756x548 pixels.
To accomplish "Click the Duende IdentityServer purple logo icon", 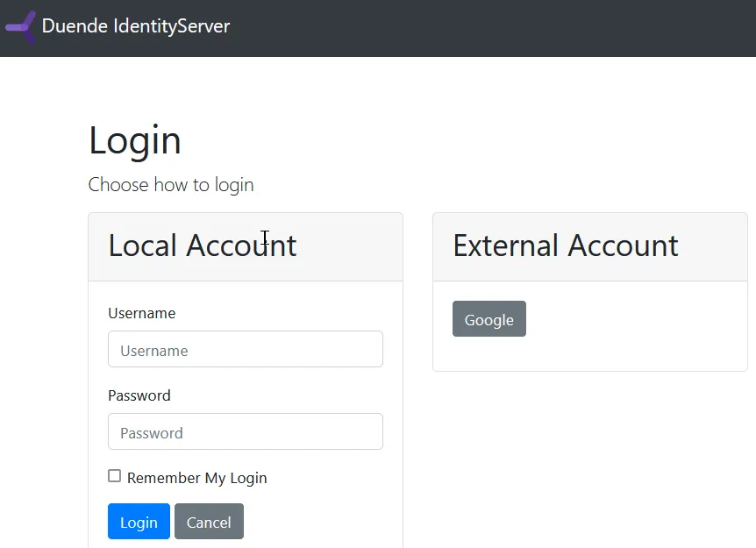I will [x=19, y=26].
